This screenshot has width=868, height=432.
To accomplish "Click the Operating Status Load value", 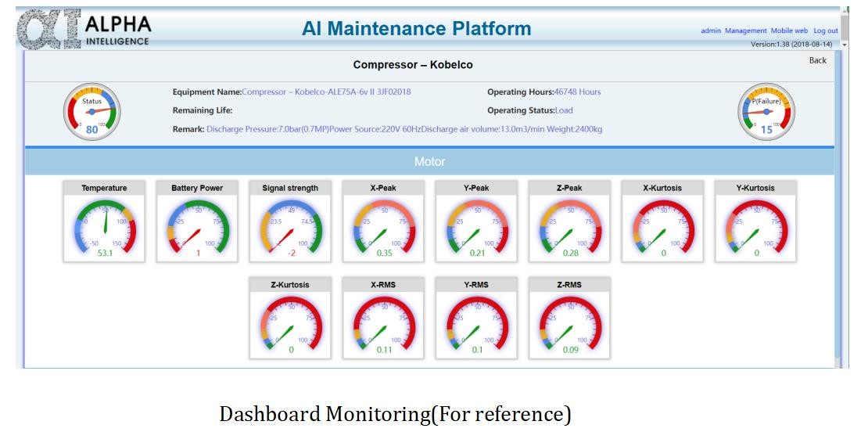I will 564,110.
